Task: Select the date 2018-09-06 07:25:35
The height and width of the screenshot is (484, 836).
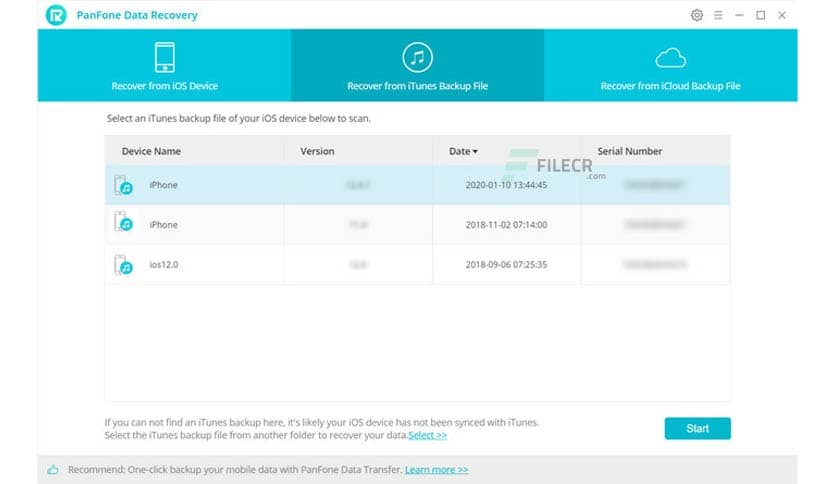Action: [x=506, y=264]
